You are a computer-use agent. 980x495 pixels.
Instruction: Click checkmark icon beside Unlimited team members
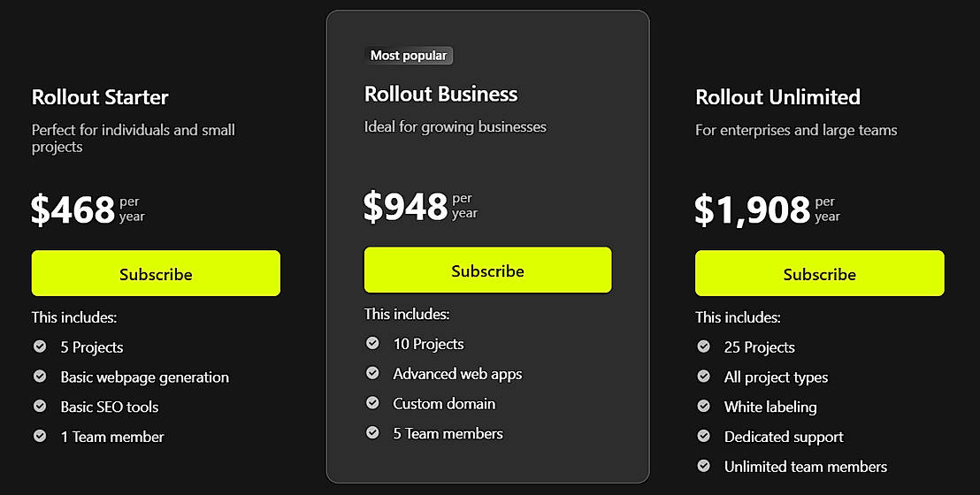[704, 466]
